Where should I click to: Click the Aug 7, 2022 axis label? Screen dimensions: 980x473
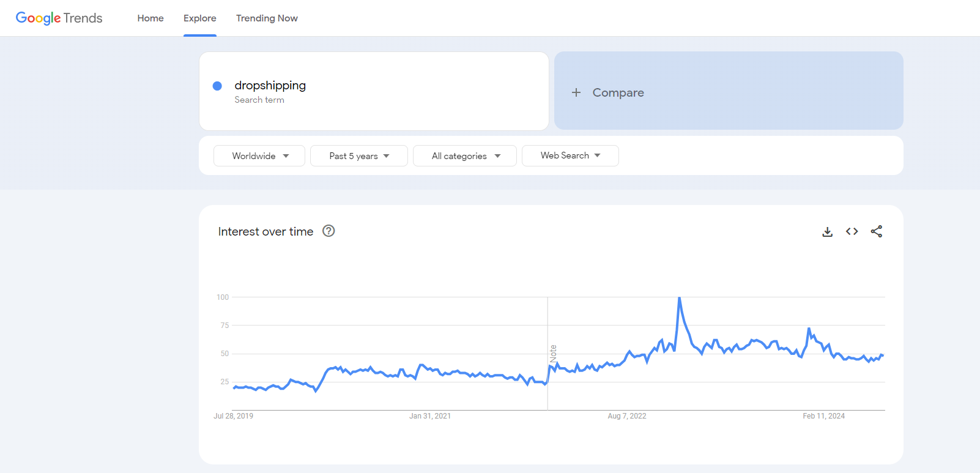tap(627, 416)
